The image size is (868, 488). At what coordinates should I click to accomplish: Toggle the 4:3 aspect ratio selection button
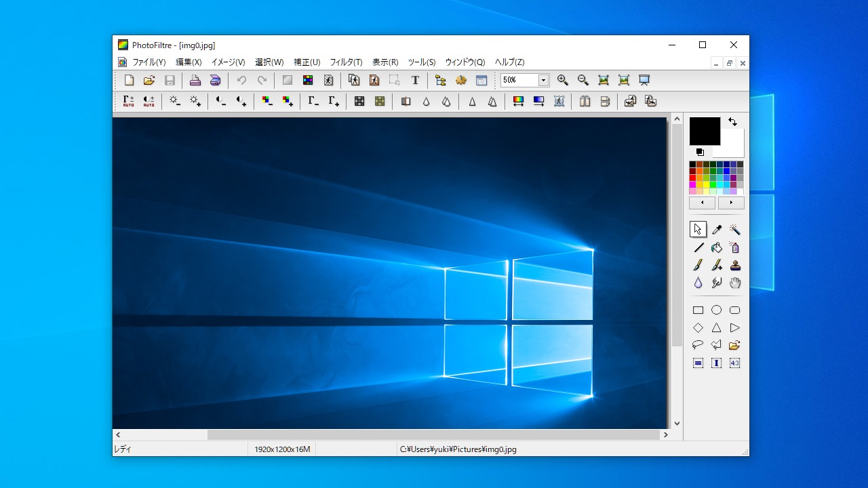click(x=734, y=363)
